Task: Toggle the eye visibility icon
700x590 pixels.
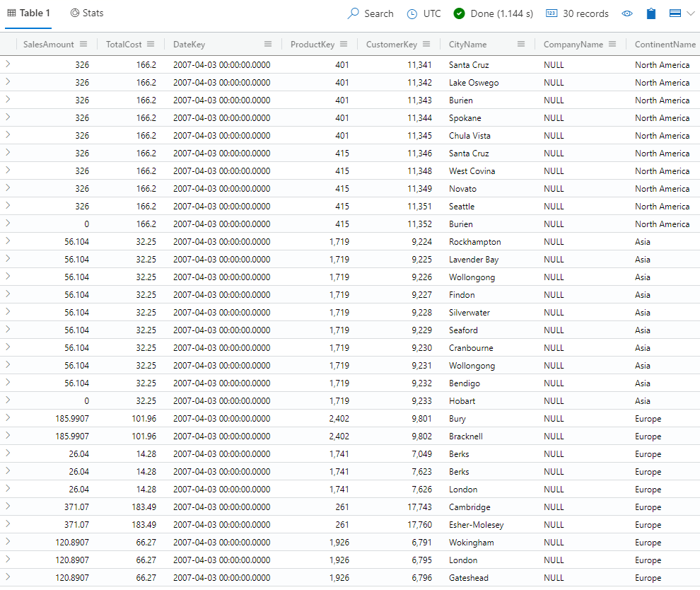Action: [627, 13]
